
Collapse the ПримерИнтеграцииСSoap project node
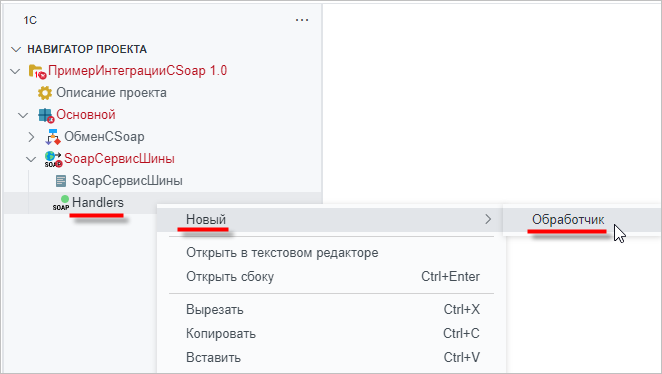16,71
